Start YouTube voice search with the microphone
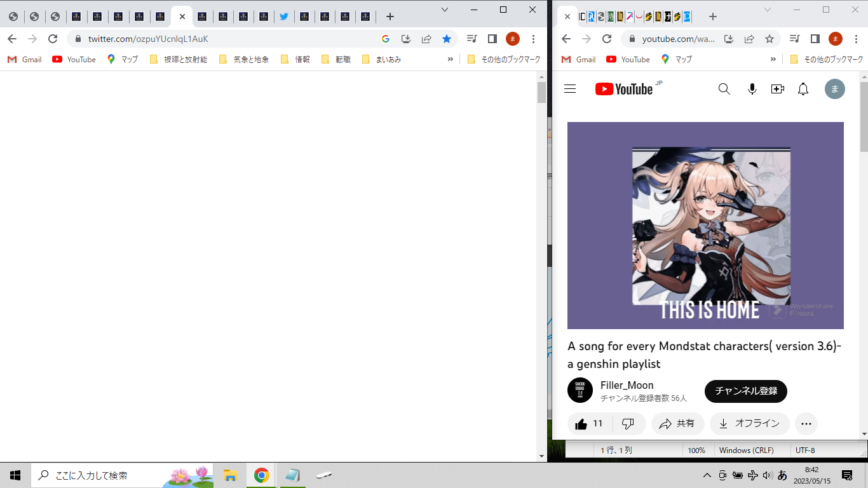This screenshot has height=488, width=868. click(x=752, y=89)
